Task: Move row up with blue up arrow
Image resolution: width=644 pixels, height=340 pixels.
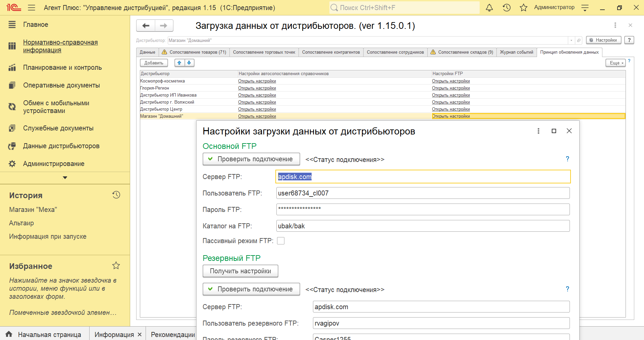Action: (179, 63)
